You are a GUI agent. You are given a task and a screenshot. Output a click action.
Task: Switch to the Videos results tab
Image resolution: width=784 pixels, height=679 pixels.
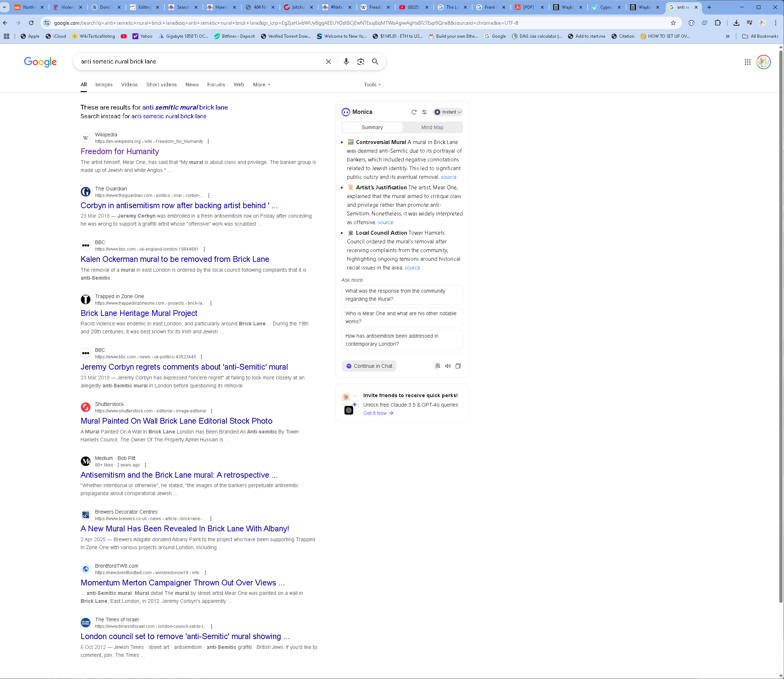[x=129, y=85]
